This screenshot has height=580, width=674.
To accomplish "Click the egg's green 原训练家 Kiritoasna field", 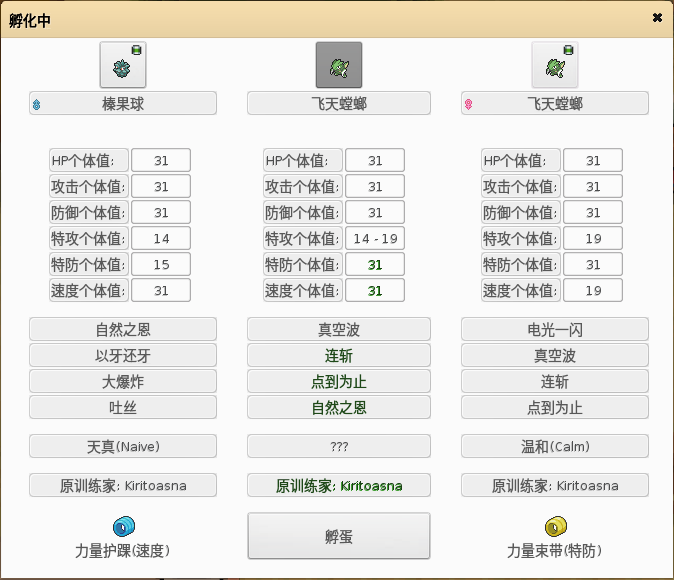I will pyautogui.click(x=339, y=485).
